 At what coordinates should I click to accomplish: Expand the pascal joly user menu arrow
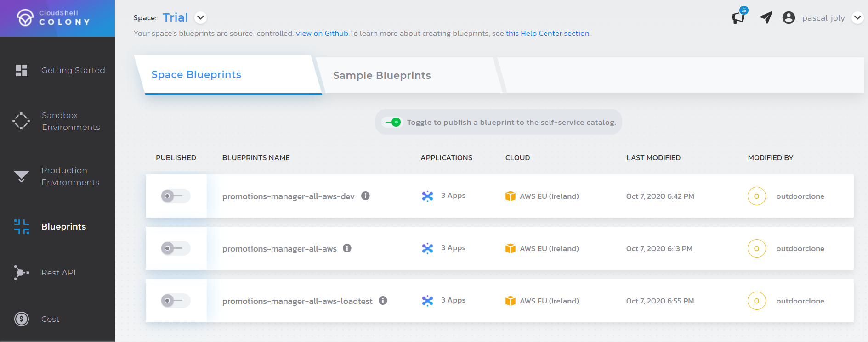coord(857,18)
